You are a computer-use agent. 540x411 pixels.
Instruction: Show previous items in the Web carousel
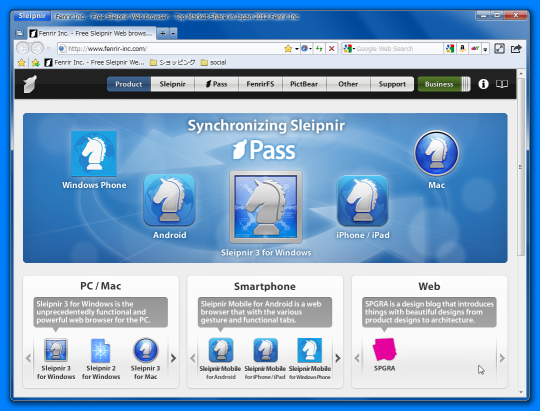click(x=357, y=358)
